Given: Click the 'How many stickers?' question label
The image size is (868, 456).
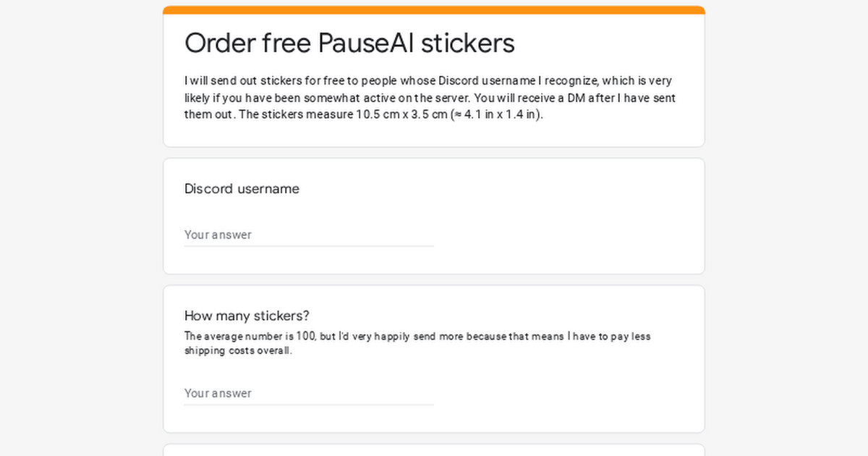Looking at the screenshot, I should click(247, 316).
